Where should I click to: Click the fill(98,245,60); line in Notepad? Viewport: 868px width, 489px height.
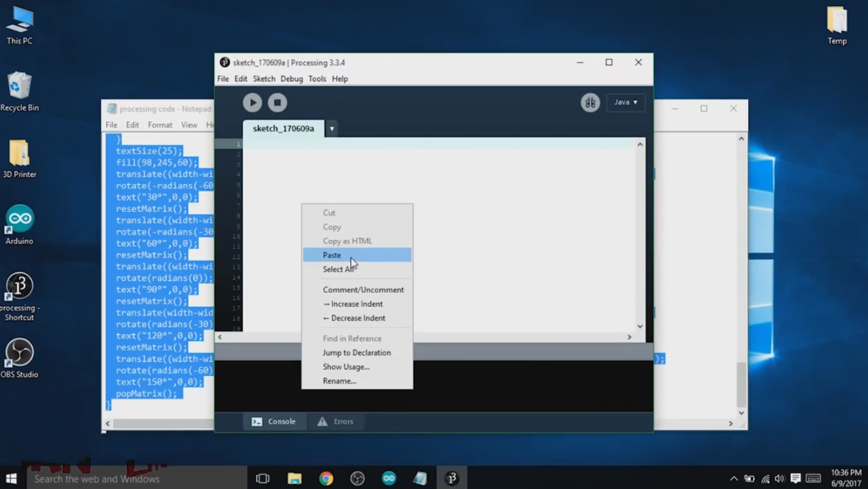(x=156, y=162)
